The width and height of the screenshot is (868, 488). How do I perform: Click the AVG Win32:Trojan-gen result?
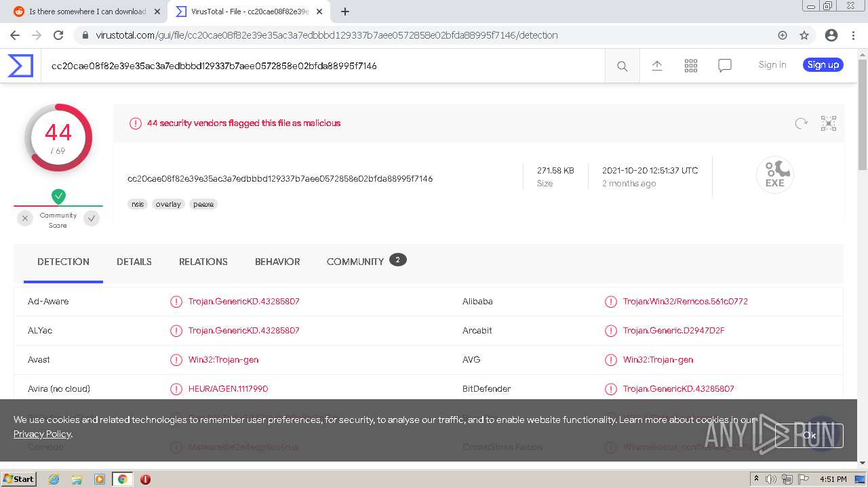coord(658,360)
